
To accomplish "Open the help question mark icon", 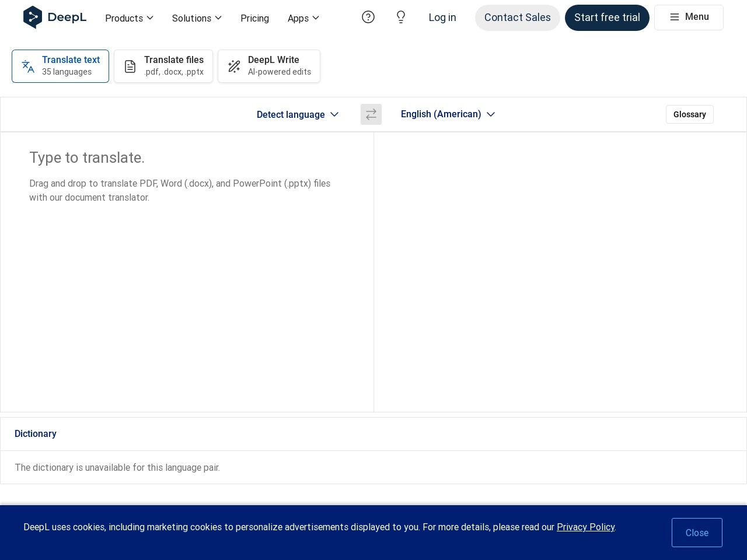I will tap(368, 17).
